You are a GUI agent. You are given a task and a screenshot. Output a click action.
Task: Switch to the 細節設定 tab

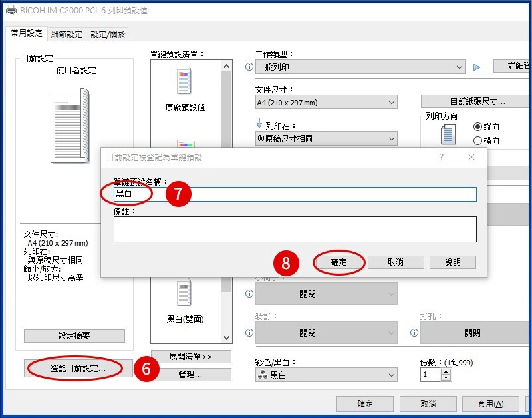(x=67, y=33)
